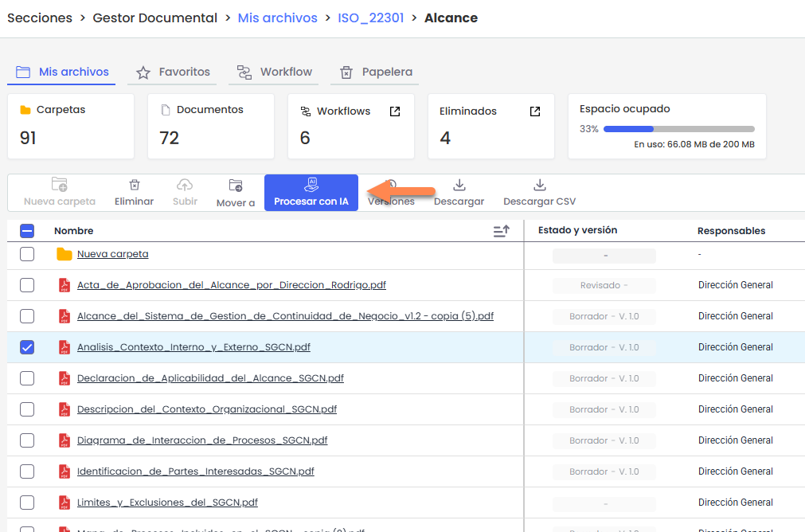Click the Procesar con IA toolbar button

[x=311, y=193]
